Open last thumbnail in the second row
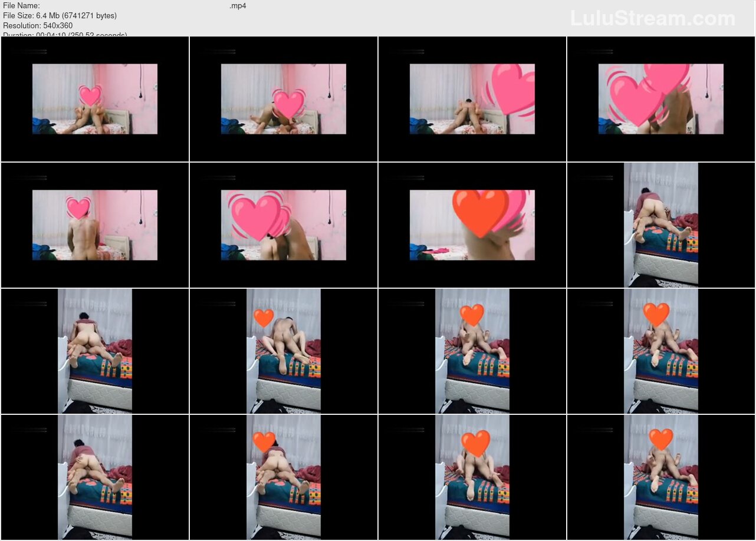 coord(661,225)
